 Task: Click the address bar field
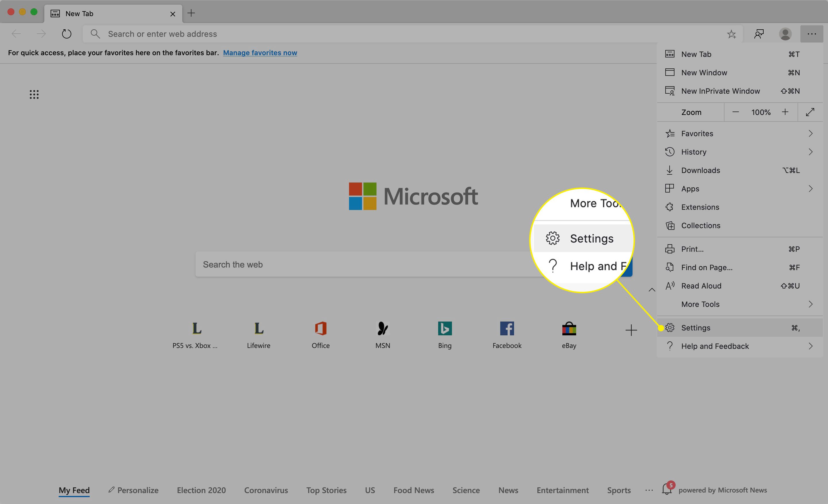pyautogui.click(x=413, y=34)
